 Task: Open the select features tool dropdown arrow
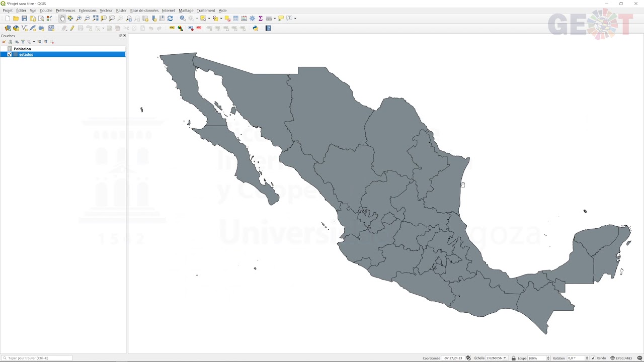tap(209, 19)
